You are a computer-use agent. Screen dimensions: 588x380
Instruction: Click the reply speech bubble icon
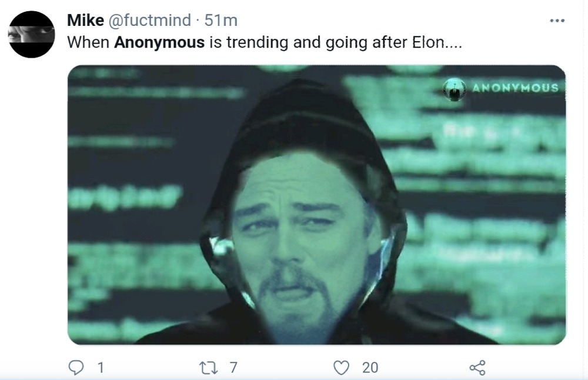[76, 367]
